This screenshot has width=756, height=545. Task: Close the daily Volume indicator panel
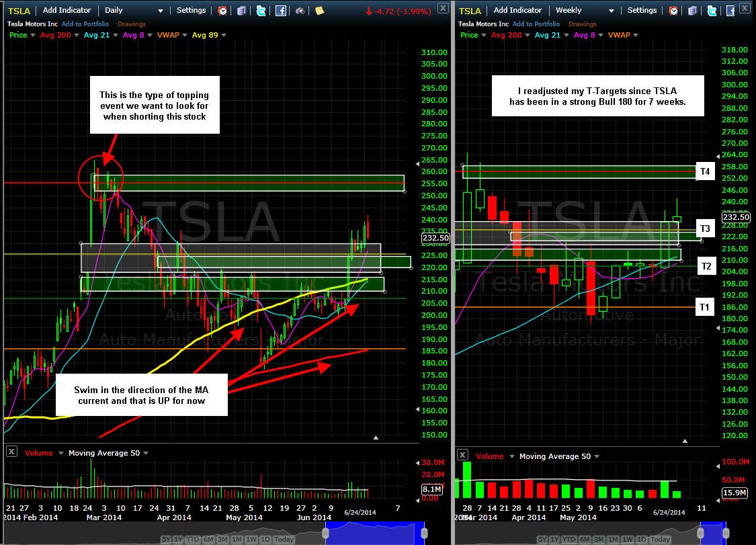(x=11, y=452)
